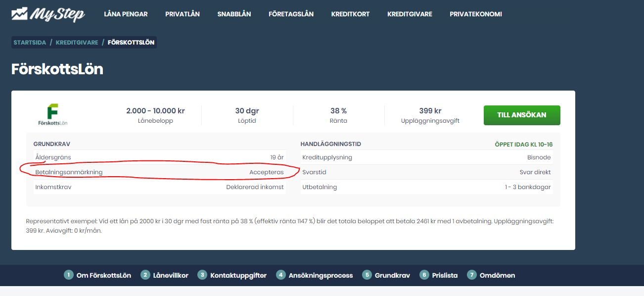Click the Betalningsanmärkning requirement row
The image size is (644, 296).
(159, 172)
